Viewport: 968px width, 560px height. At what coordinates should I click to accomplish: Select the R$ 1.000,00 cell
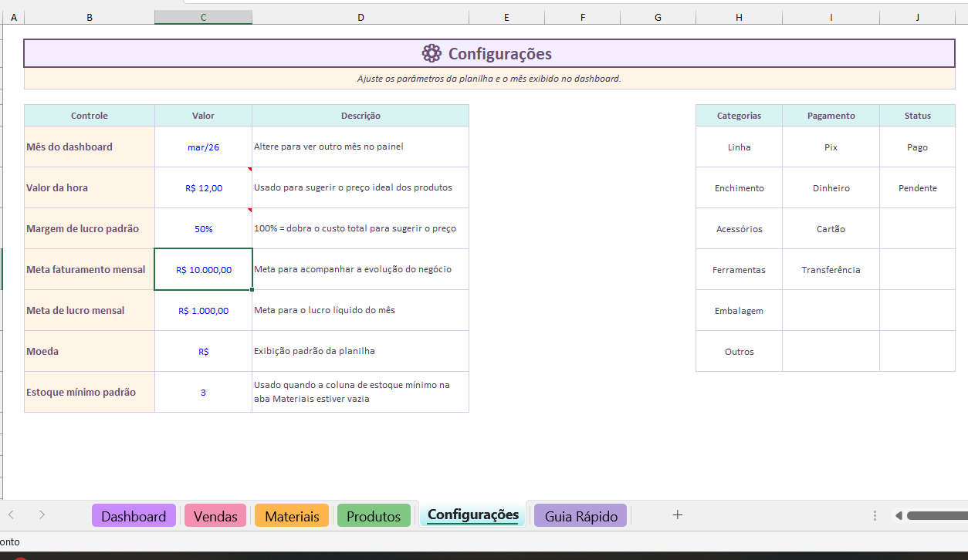[x=203, y=310]
